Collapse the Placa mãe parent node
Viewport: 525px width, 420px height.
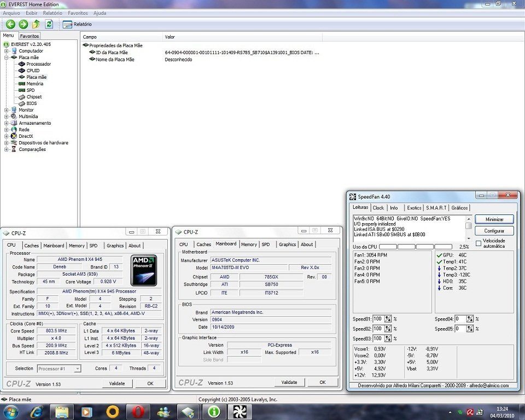click(7, 57)
